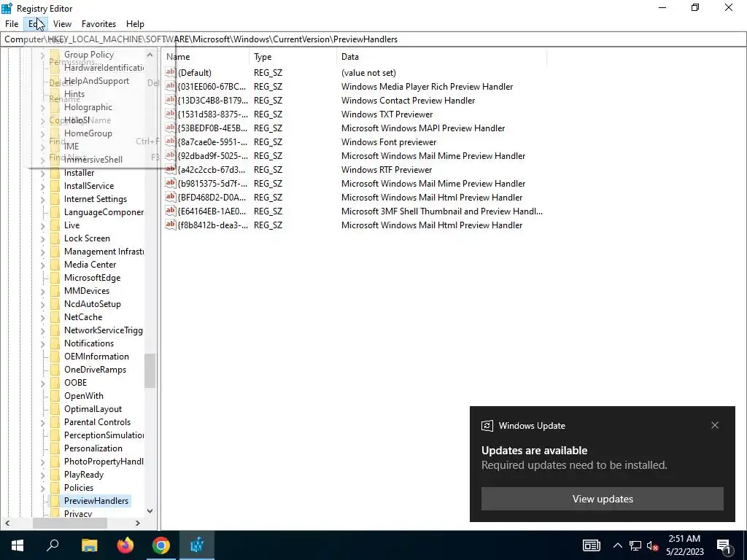Screen dimensions: 747x560
Task: Click the Installer folder icon
Action: pyautogui.click(x=55, y=173)
